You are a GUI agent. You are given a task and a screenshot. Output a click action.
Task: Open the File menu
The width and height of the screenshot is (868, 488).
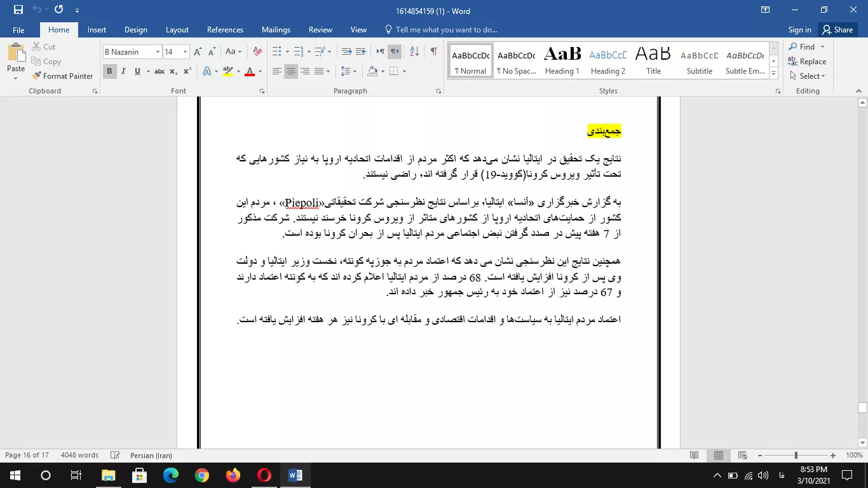[x=18, y=30]
